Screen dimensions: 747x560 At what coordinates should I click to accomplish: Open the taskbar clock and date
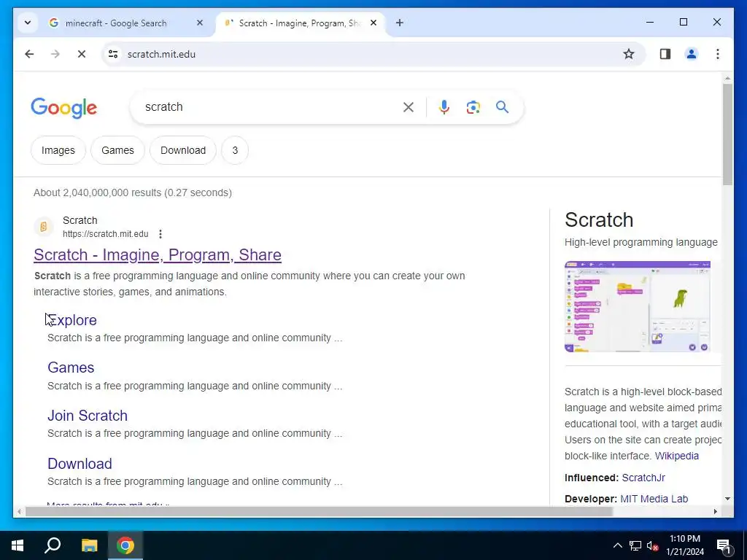[x=684, y=545]
